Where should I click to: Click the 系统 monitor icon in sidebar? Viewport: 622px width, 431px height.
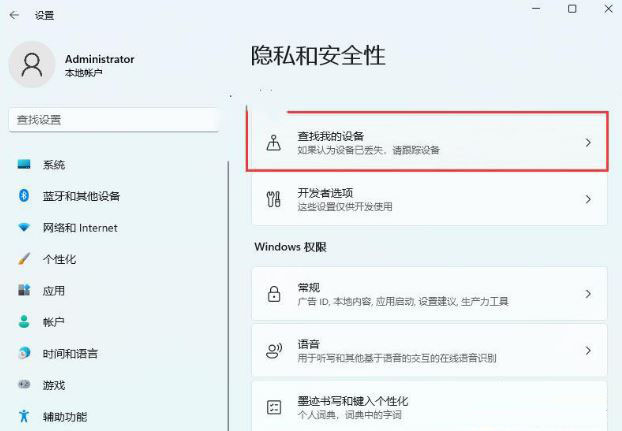24,164
